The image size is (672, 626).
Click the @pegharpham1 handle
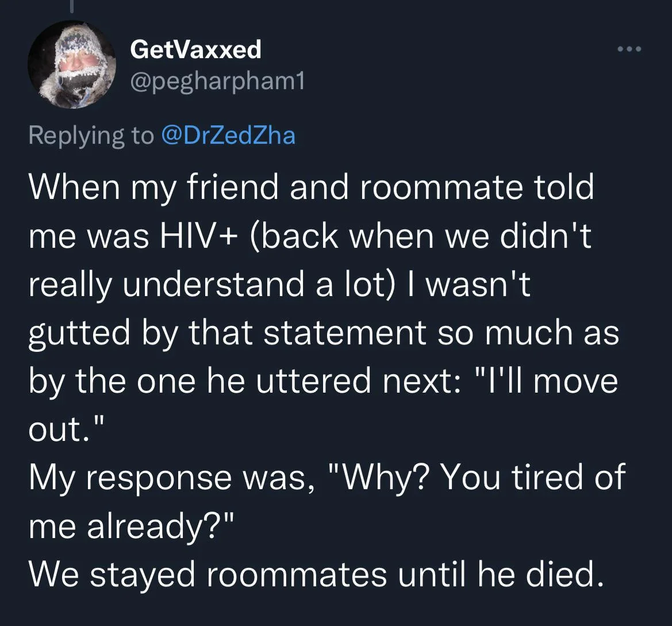click(217, 84)
